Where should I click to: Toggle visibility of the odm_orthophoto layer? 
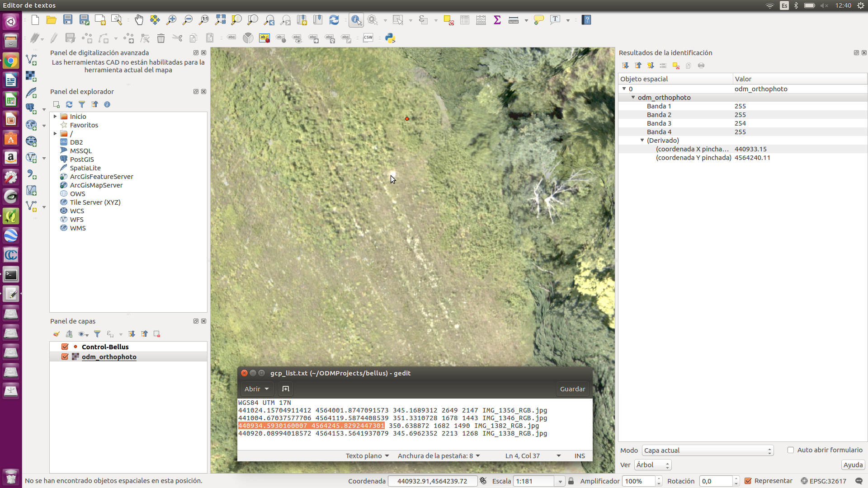tap(65, 357)
